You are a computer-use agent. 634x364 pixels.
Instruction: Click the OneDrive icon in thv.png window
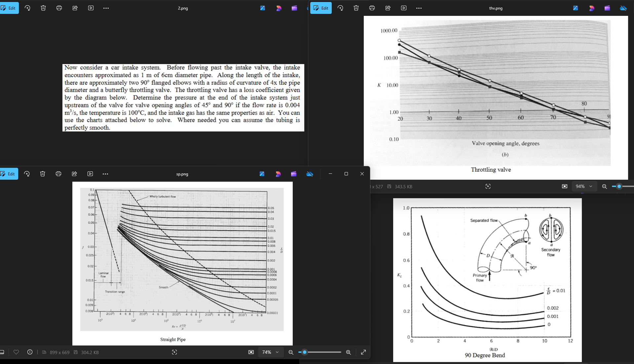tap(623, 8)
